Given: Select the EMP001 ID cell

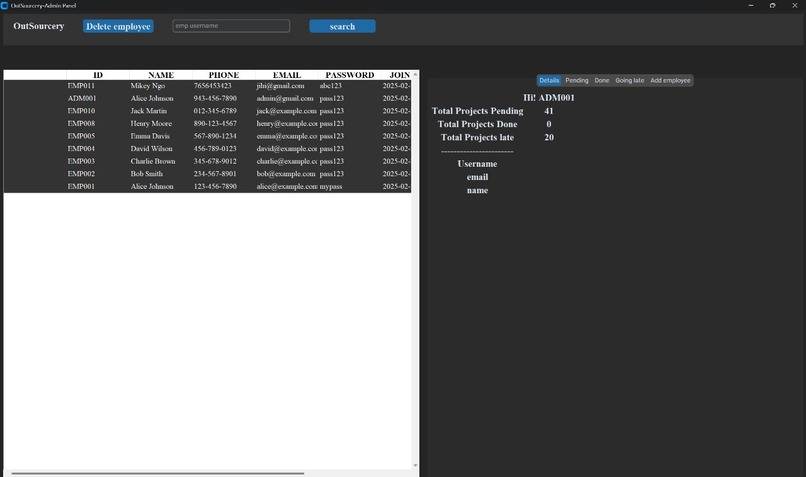Looking at the screenshot, I should point(81,187).
